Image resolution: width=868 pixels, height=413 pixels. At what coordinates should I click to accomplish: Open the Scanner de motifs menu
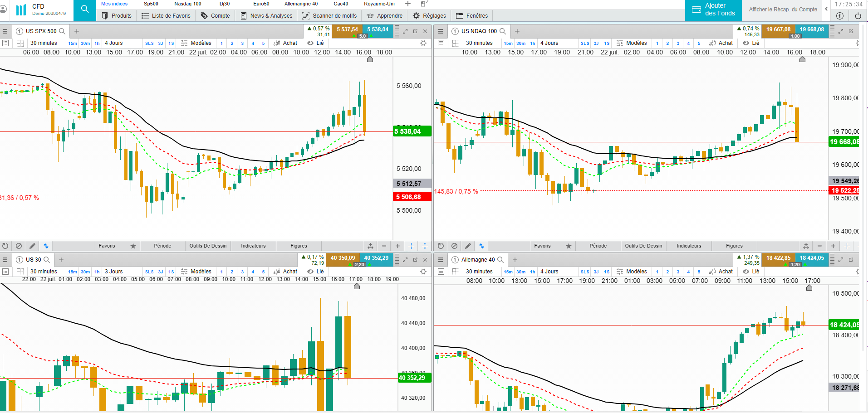(329, 16)
